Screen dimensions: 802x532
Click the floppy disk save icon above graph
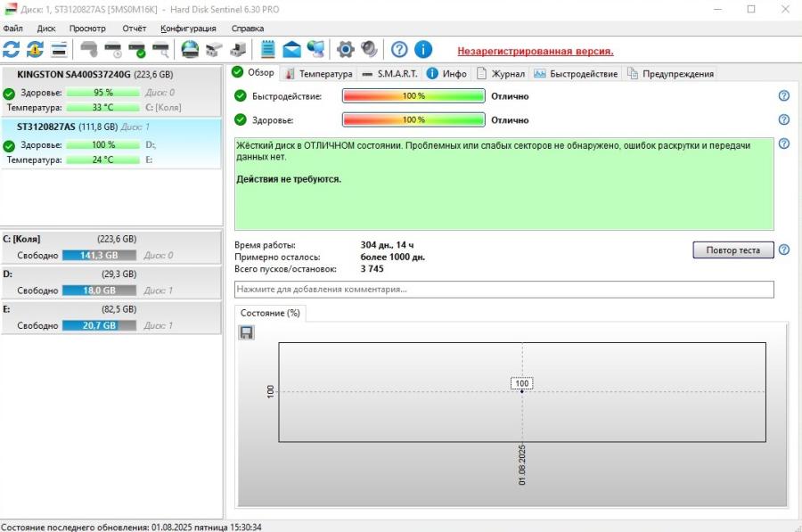[247, 332]
